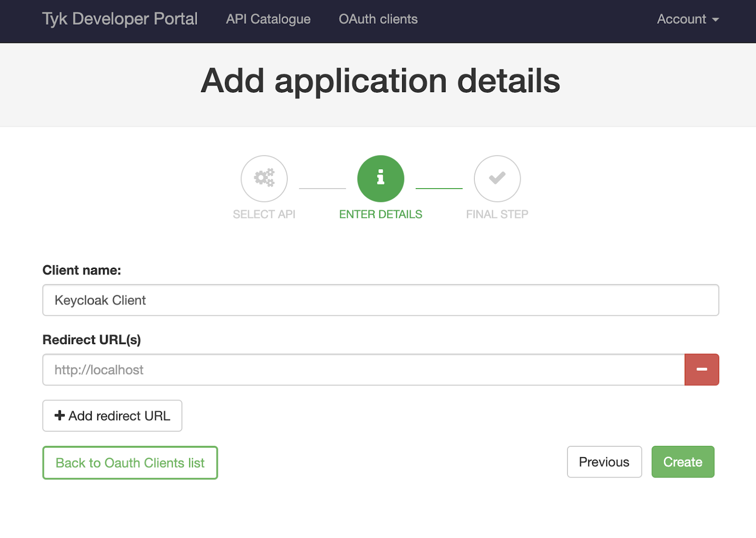Focus the Client name input field

[x=380, y=300]
